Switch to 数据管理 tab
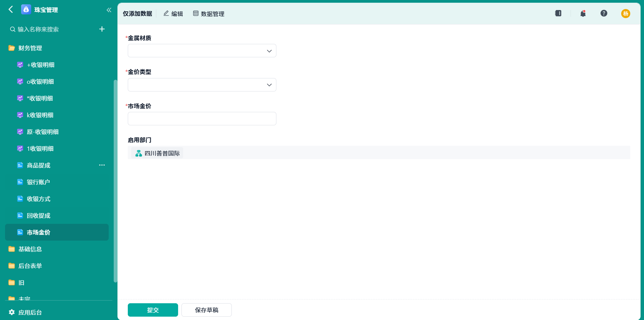 (209, 14)
